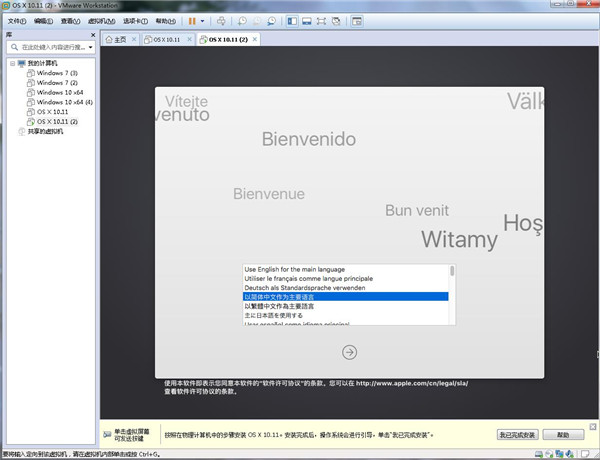Dismiss the yellow install notification bar

coord(593,426)
